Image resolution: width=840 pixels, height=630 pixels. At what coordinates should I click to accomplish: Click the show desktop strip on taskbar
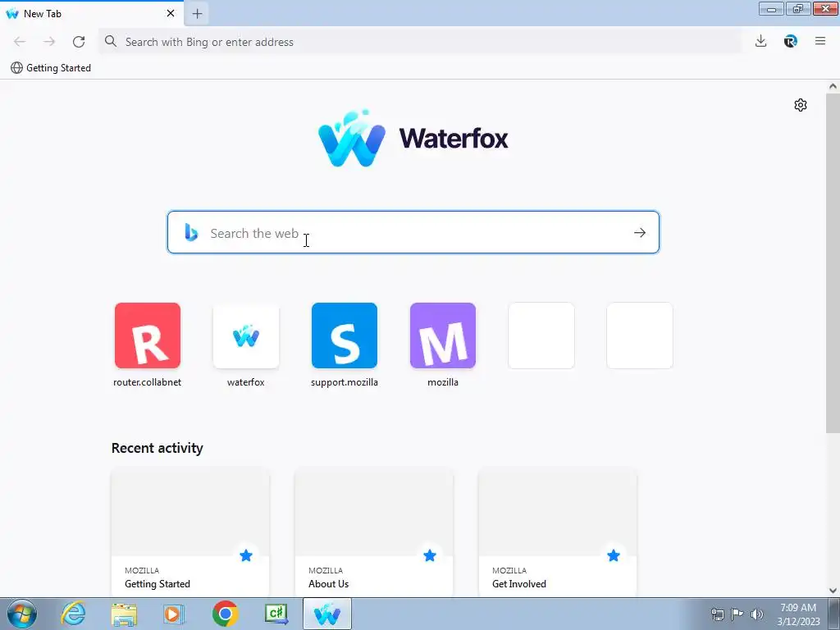click(834, 614)
